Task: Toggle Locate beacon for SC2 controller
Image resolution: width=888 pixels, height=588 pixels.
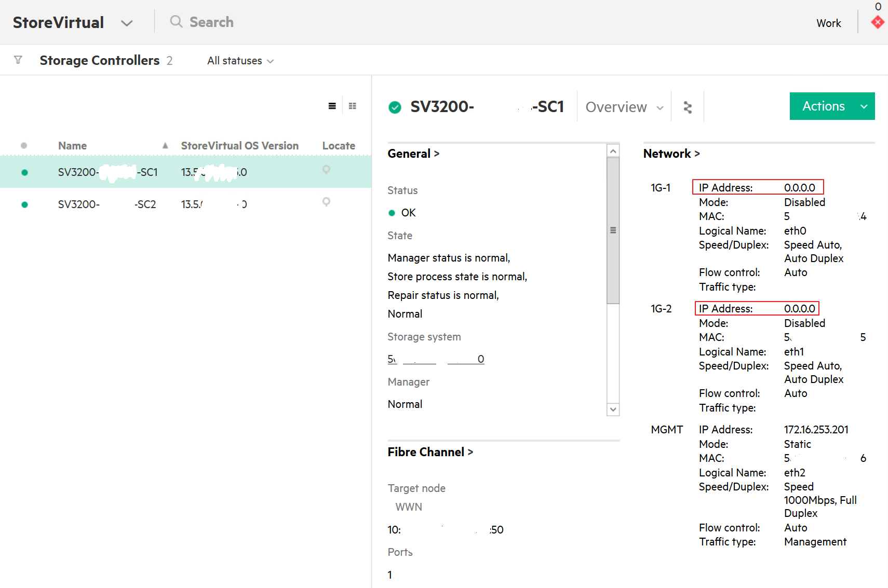Action: (326, 201)
